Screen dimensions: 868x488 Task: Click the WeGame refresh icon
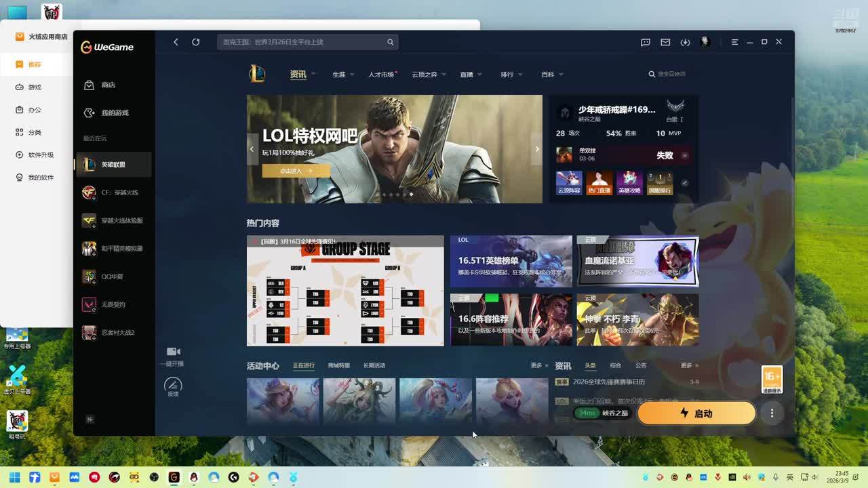point(195,42)
